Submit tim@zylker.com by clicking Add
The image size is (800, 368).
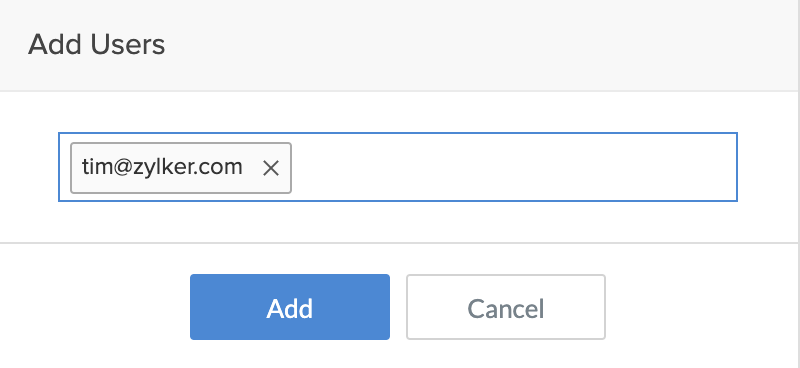pos(290,307)
